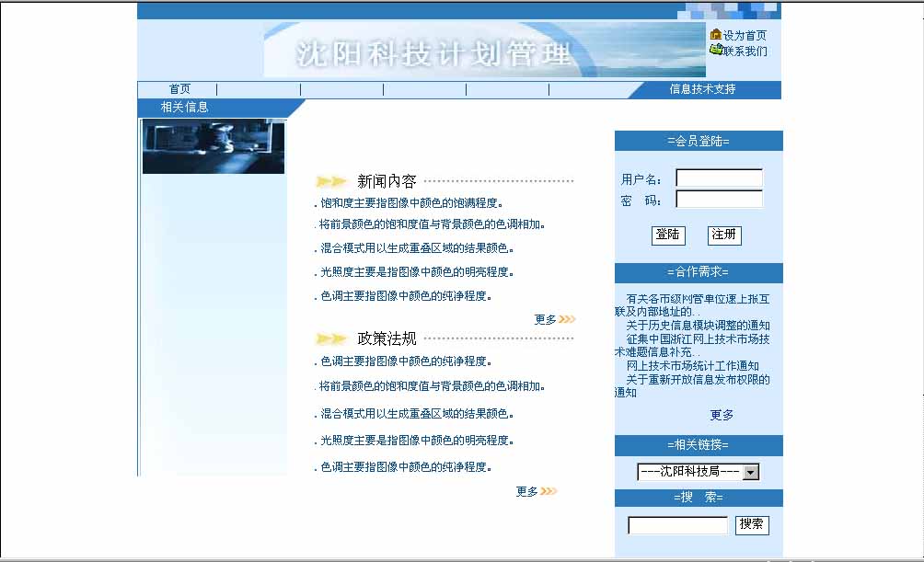Screen dimensions: 924x562
Task: Click the home icon beside 设为首页
Action: [x=715, y=35]
